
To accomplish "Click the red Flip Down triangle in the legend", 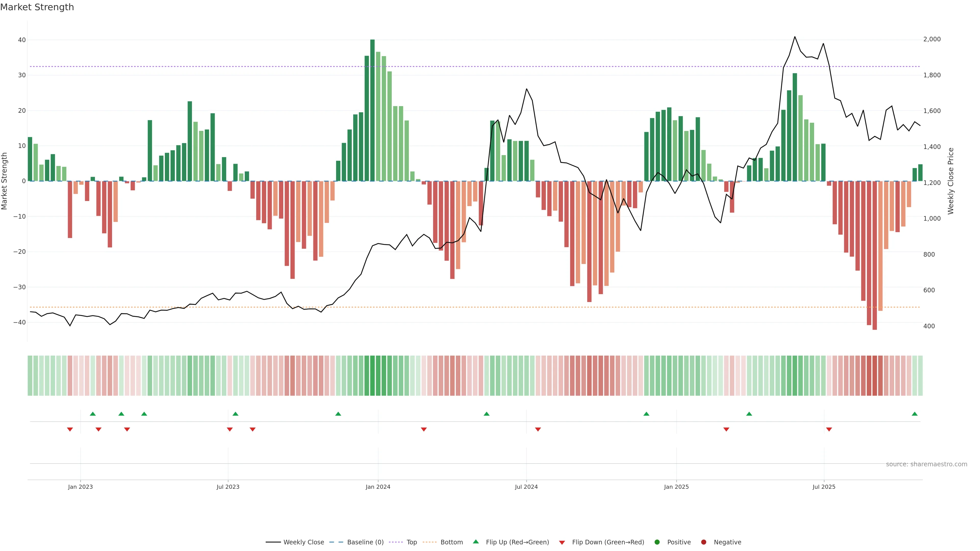I will [562, 543].
